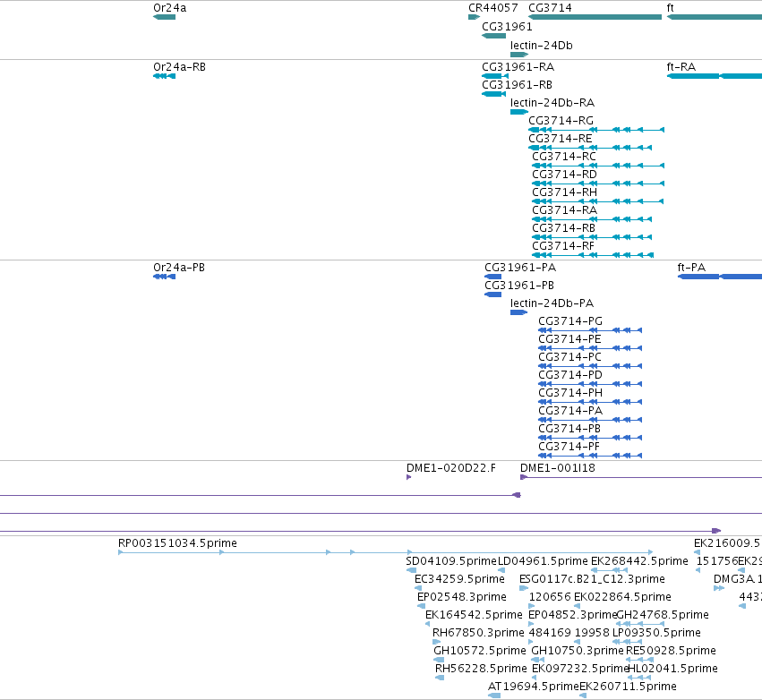The width and height of the screenshot is (762, 700).
Task: Select the CG3714-RA transcript label
Action: 564,211
